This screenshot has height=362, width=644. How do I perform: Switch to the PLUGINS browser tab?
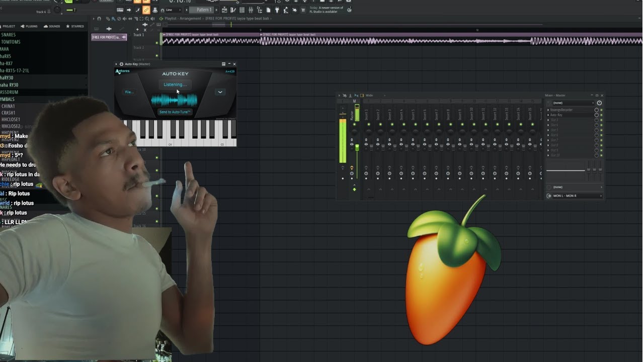point(30,26)
